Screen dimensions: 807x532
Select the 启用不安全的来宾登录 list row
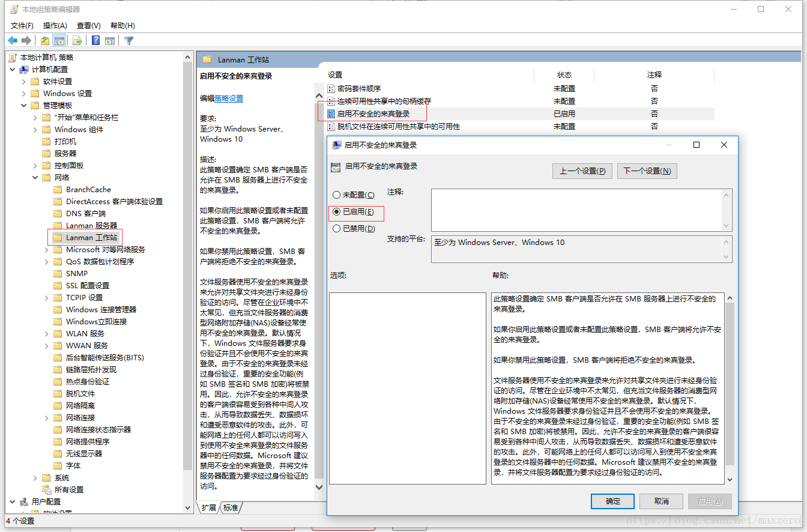point(520,113)
